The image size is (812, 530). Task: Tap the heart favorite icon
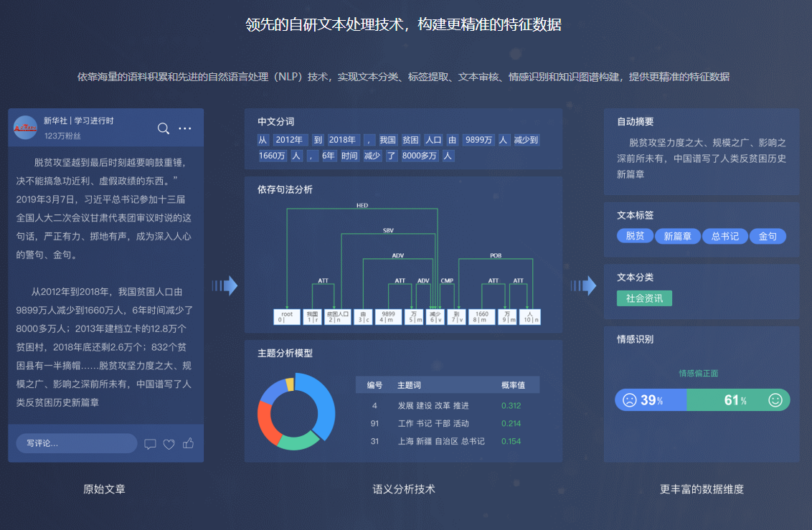point(169,444)
